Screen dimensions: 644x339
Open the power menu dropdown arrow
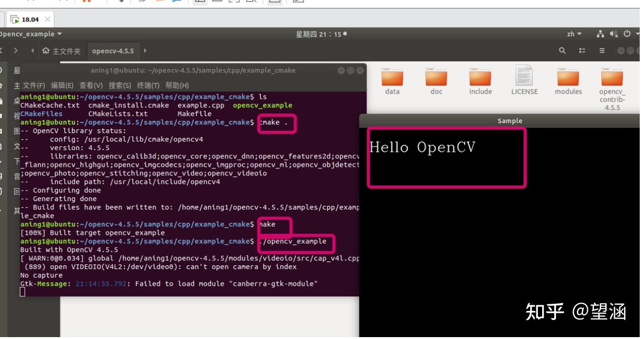(x=637, y=34)
